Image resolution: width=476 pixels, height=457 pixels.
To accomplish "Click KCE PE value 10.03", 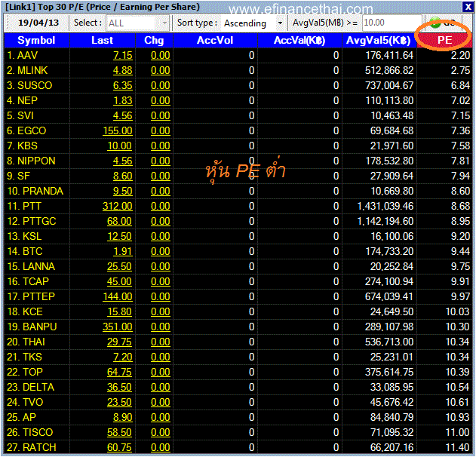I will pyautogui.click(x=458, y=312).
